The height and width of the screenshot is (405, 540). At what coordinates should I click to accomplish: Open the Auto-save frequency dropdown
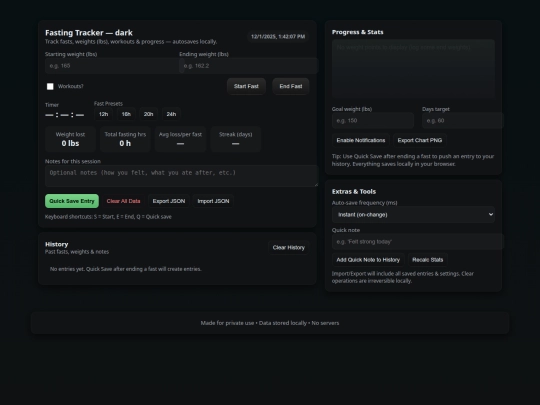click(413, 215)
